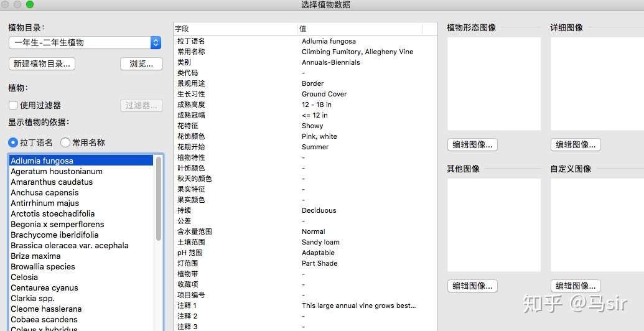Select Brassica oleracea var. acephala

pos(82,246)
